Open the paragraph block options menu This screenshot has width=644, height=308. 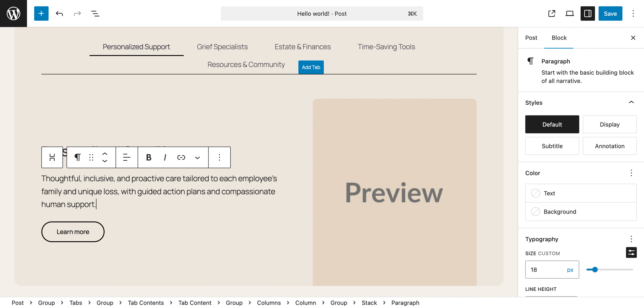click(x=219, y=158)
